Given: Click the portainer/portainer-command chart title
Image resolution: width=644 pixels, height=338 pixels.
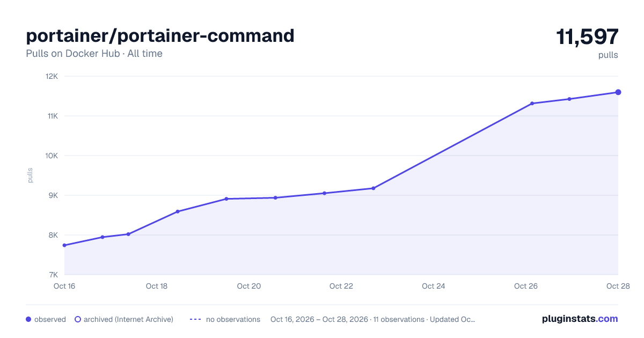Looking at the screenshot, I should coord(160,36).
